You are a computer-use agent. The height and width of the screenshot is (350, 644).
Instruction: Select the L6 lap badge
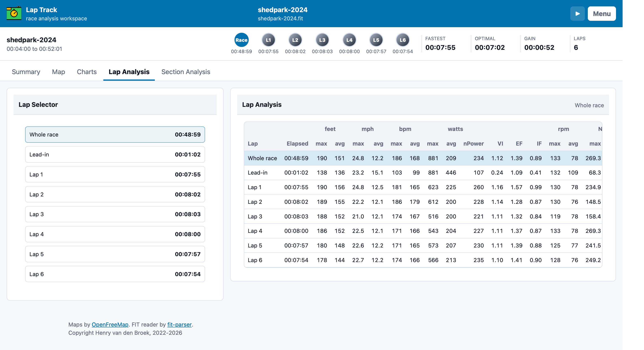[402, 40]
